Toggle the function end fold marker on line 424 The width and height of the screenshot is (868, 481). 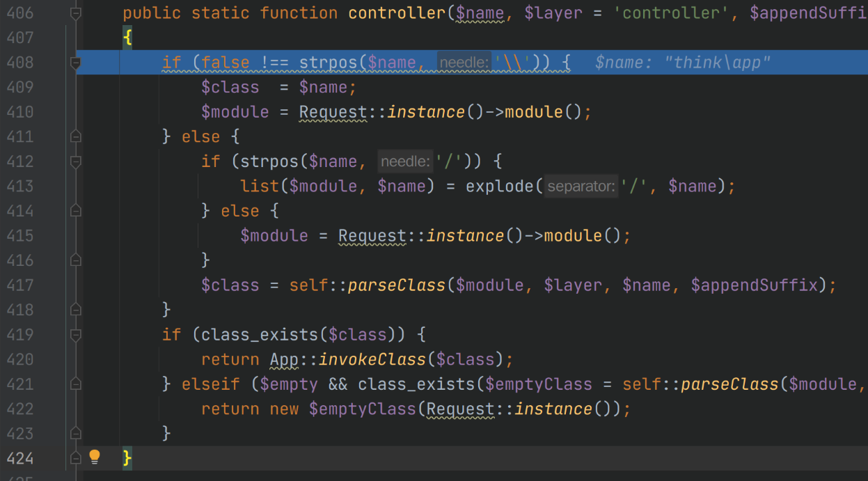76,458
